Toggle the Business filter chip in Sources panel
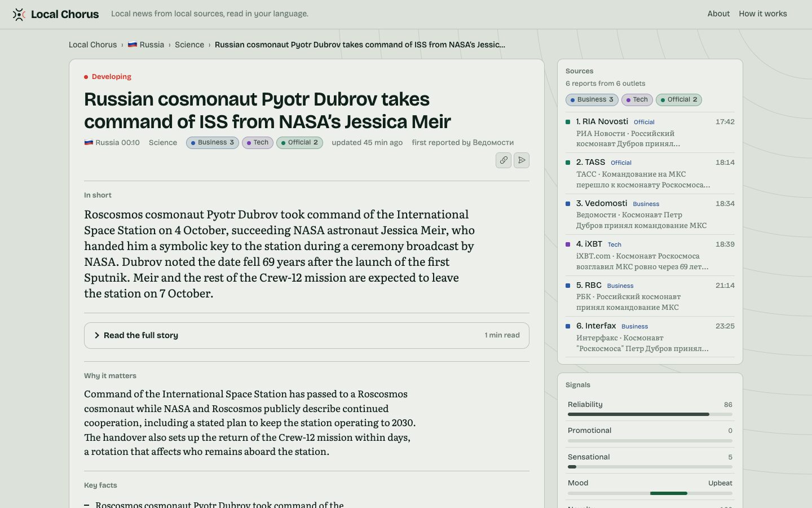 click(x=592, y=100)
